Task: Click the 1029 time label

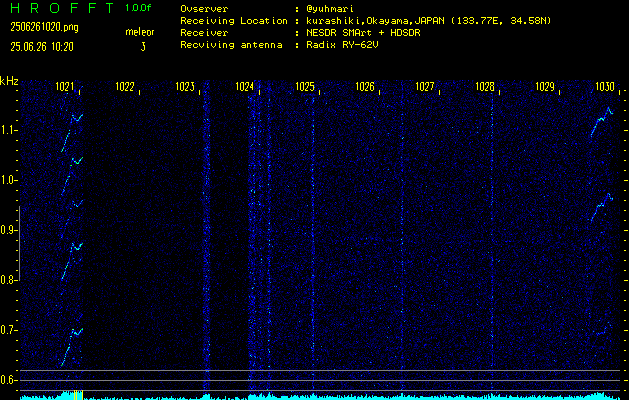Action: click(545, 86)
